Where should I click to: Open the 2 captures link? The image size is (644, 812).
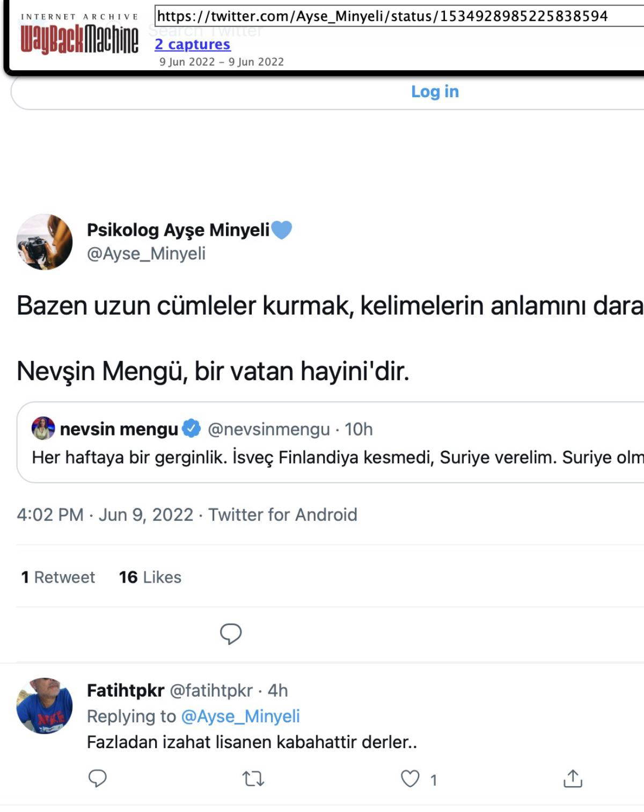coord(193,45)
